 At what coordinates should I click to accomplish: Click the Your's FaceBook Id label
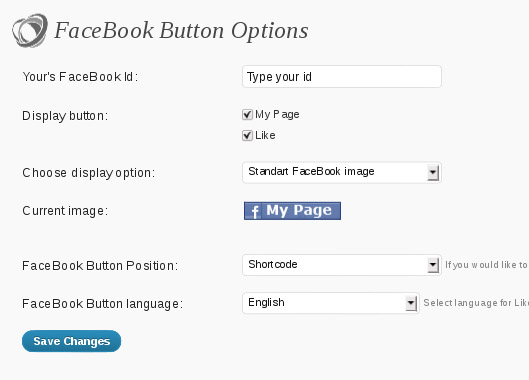pos(80,77)
